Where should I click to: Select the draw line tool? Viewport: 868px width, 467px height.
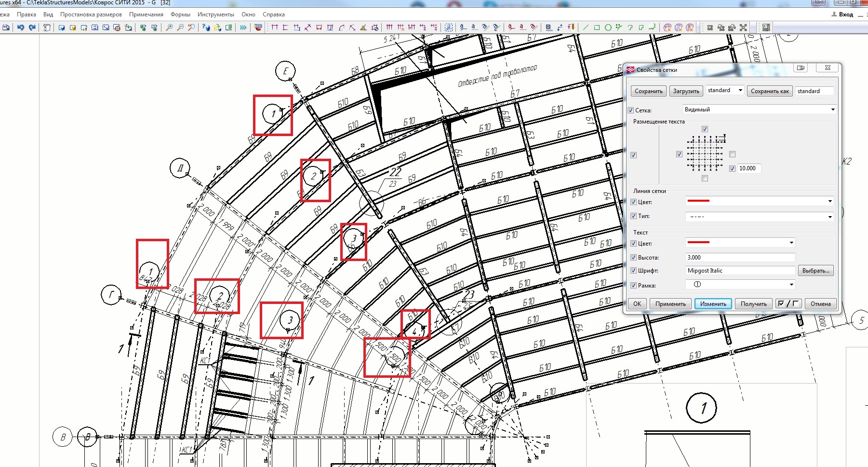[x=586, y=27]
